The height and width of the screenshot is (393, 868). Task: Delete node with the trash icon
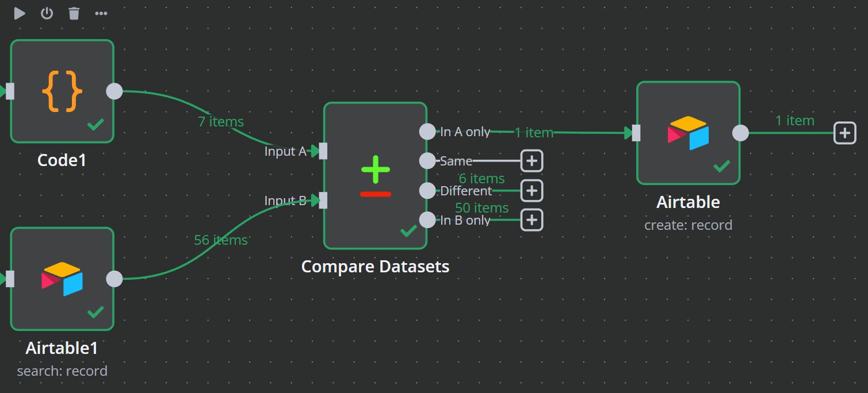pos(74,13)
